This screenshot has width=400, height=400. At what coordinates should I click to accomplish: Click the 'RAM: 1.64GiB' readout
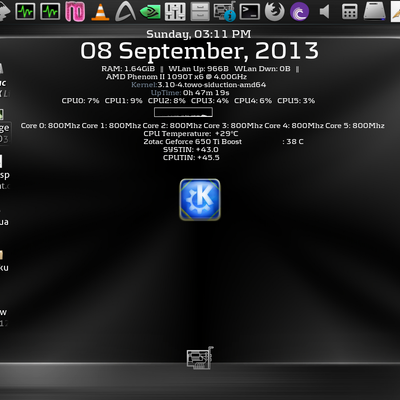128,69
